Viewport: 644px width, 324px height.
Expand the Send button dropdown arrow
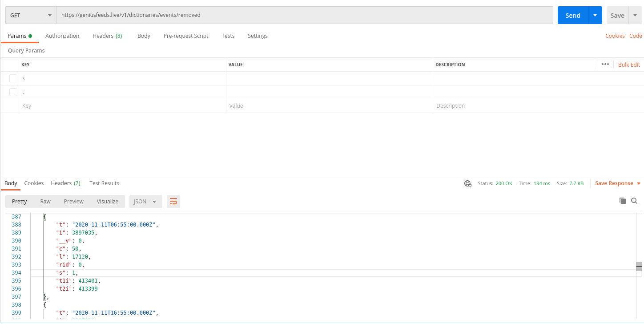coord(595,15)
